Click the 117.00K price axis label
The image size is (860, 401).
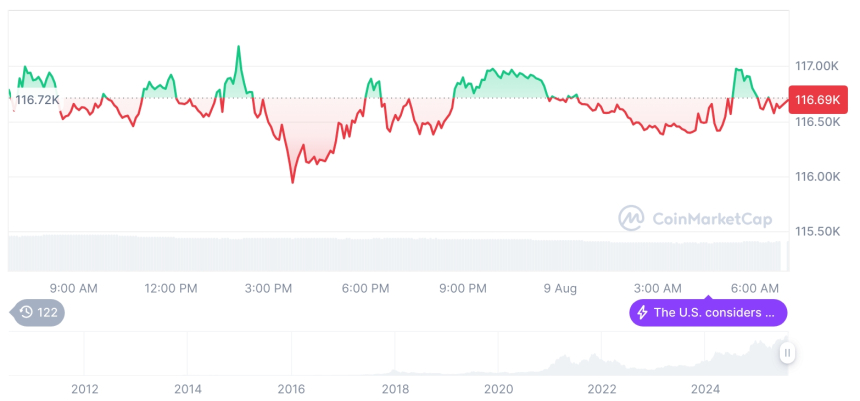tap(815, 66)
